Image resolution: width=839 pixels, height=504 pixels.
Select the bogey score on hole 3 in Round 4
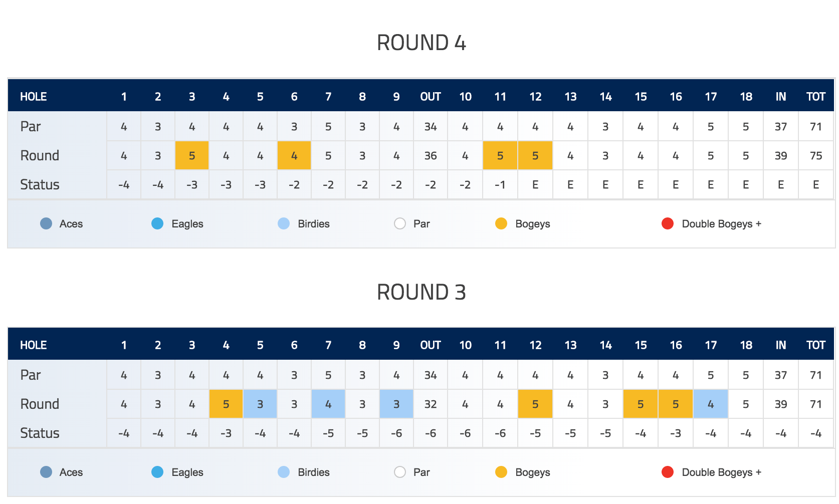192,155
